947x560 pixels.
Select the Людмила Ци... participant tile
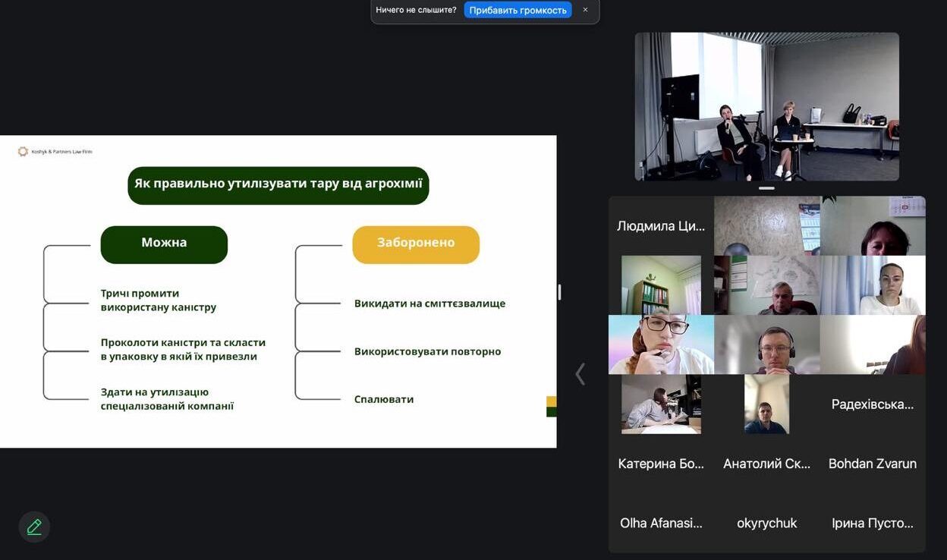661,226
